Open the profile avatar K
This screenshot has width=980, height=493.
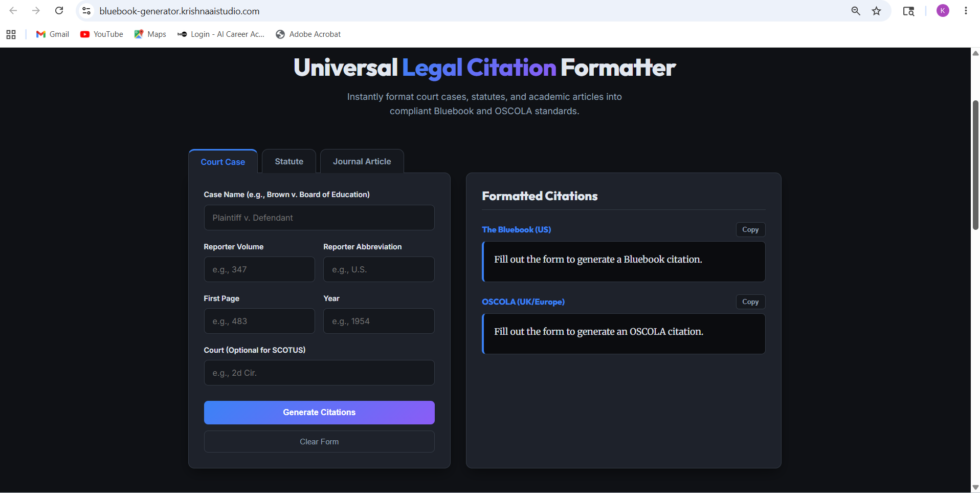[x=943, y=11]
